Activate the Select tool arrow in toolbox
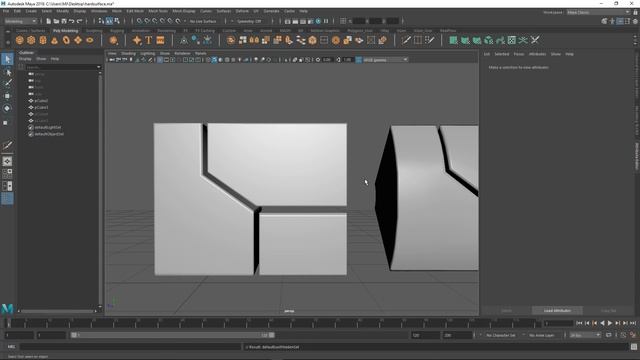Screen dimensions: 640x360 (7, 60)
